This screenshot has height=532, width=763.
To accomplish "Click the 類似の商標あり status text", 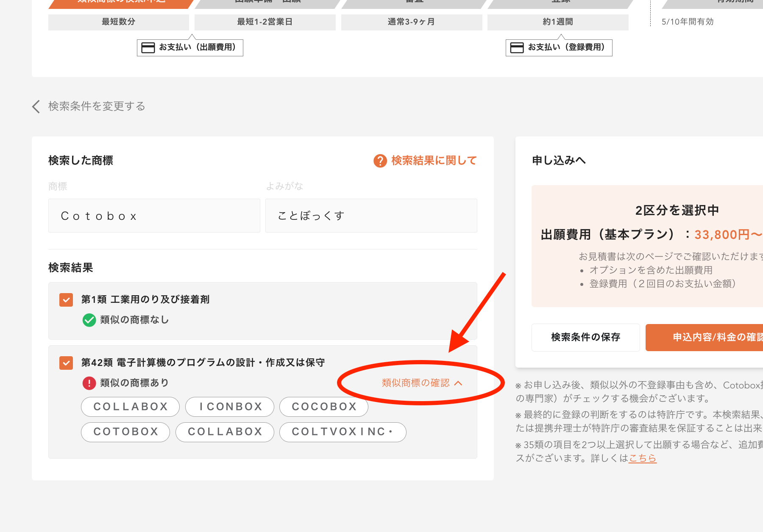I will (135, 383).
